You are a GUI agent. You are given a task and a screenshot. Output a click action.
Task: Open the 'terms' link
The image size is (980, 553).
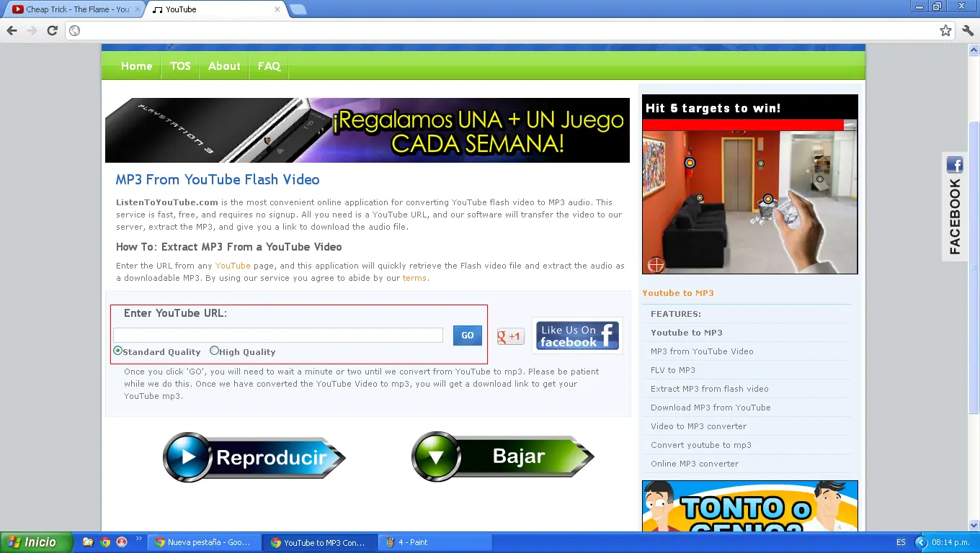point(414,278)
